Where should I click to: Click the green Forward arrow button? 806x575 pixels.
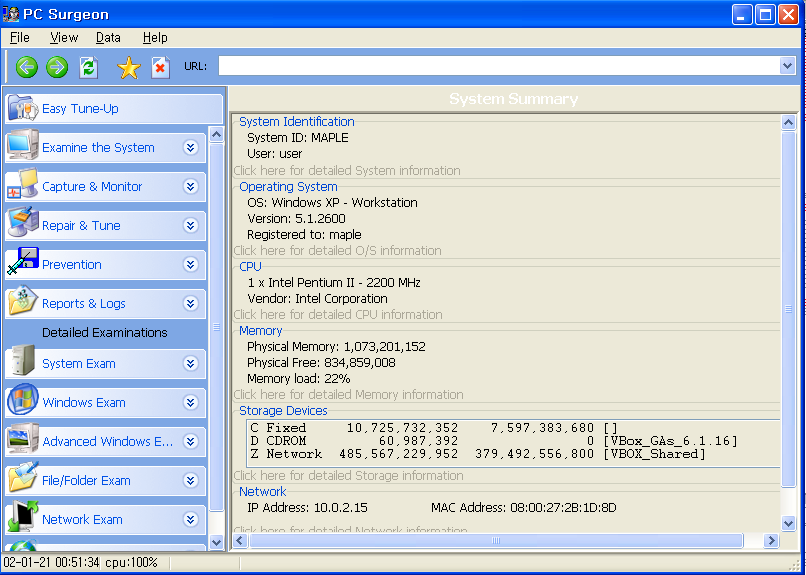click(x=57, y=67)
